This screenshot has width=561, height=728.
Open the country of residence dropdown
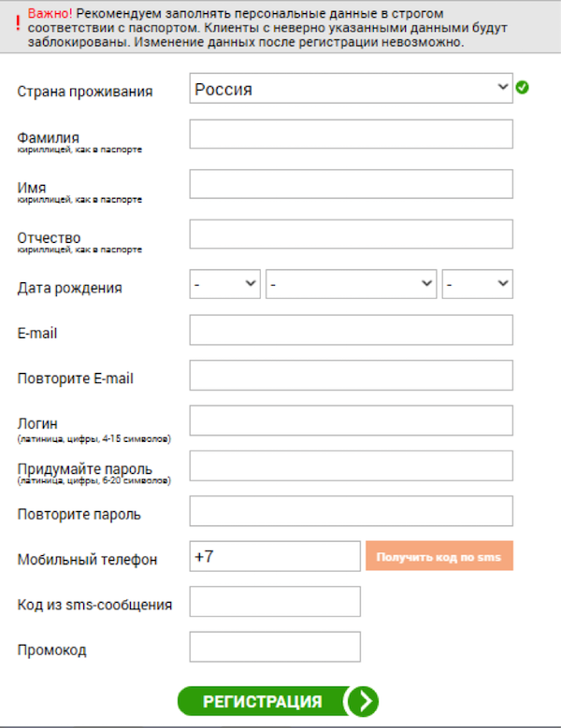coord(351,90)
